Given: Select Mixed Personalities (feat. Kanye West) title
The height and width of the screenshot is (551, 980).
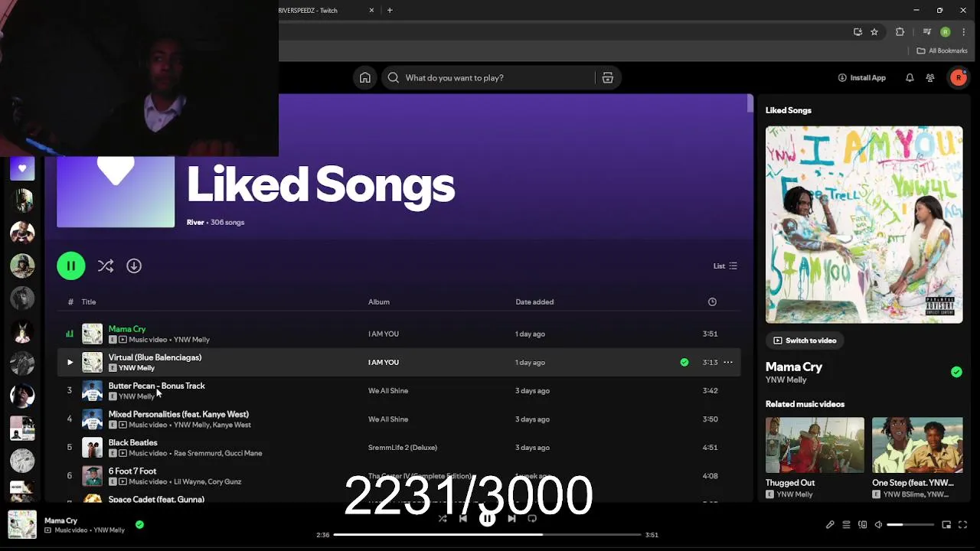Looking at the screenshot, I should click(x=178, y=414).
